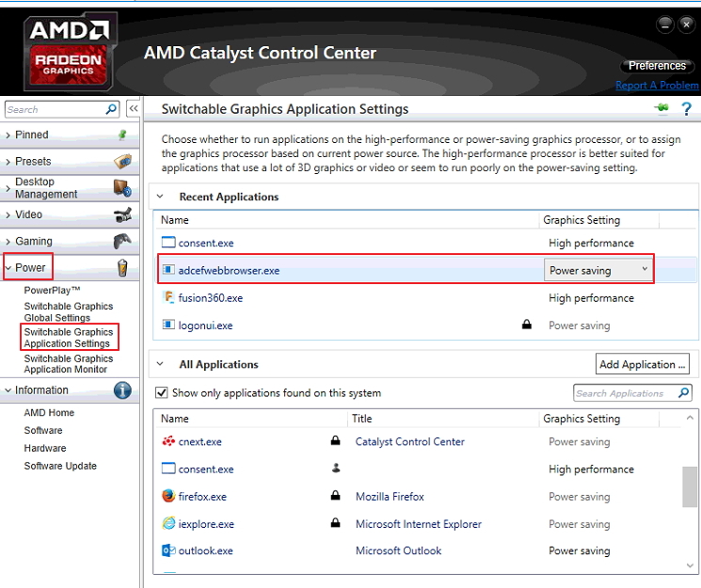
Task: Open the Software information page
Action: (43, 430)
